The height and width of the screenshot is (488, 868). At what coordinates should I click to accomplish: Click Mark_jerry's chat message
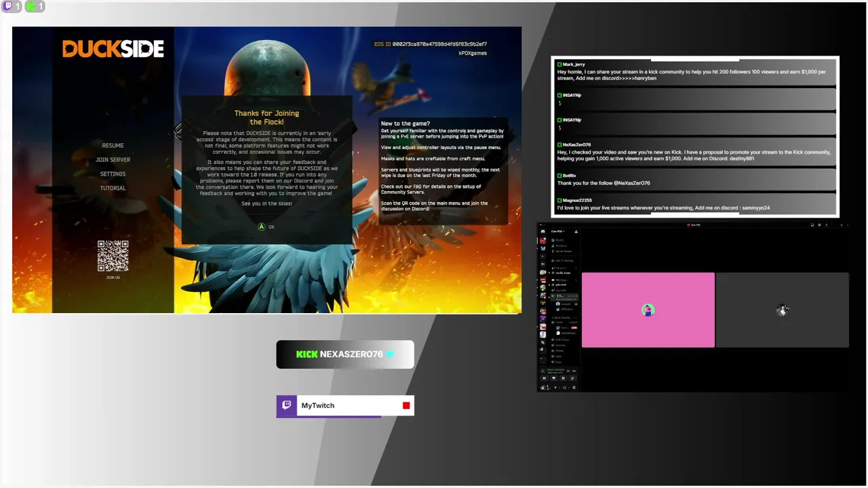[695, 71]
